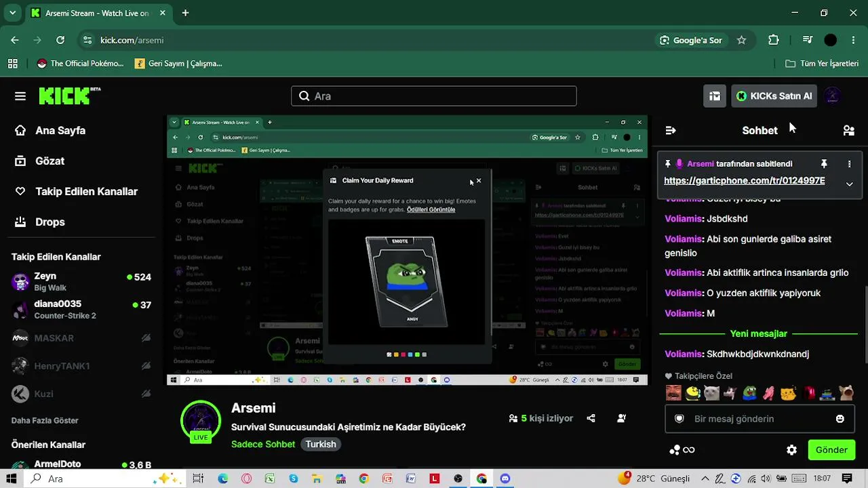Go to Takip Edilen Kanallar
The image size is (868, 488).
tap(77, 191)
